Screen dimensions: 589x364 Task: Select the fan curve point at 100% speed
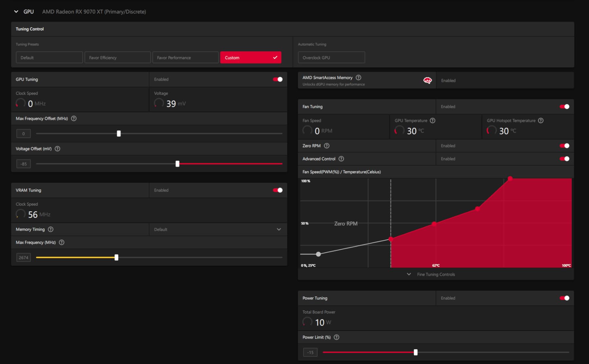[x=510, y=178]
